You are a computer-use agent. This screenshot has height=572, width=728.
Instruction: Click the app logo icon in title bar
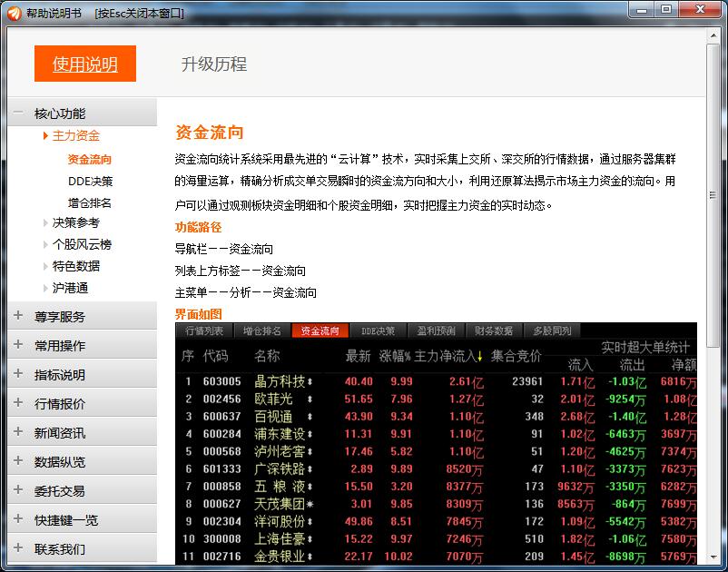(14, 13)
